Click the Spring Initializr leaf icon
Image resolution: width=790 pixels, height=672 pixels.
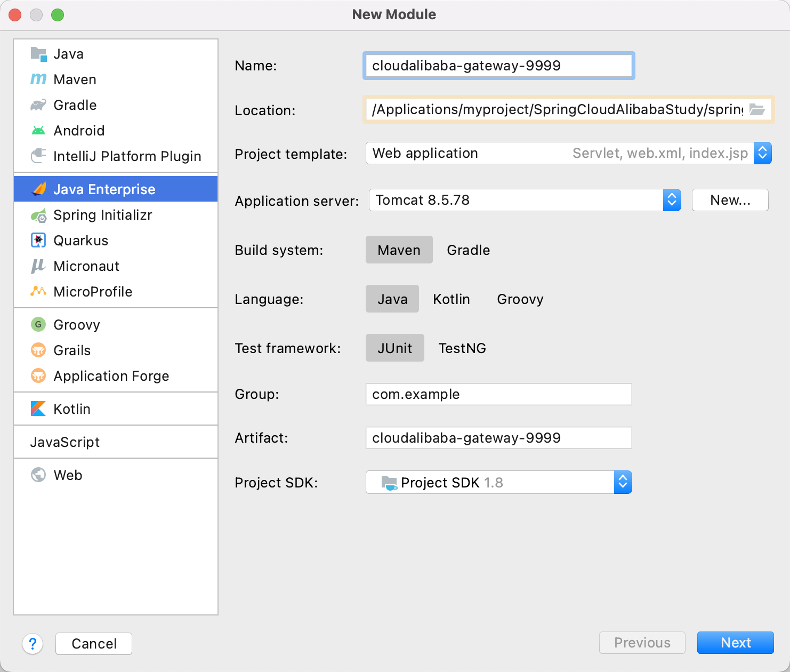38,215
